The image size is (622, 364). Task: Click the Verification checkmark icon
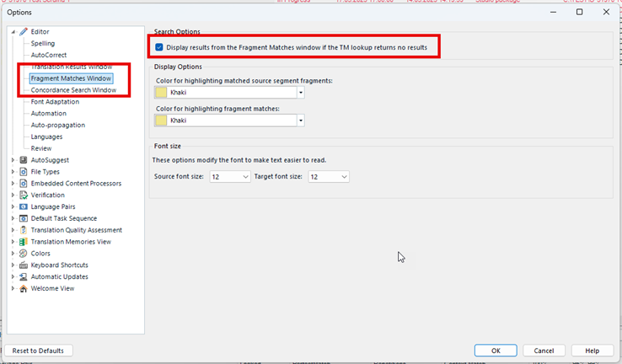24,195
